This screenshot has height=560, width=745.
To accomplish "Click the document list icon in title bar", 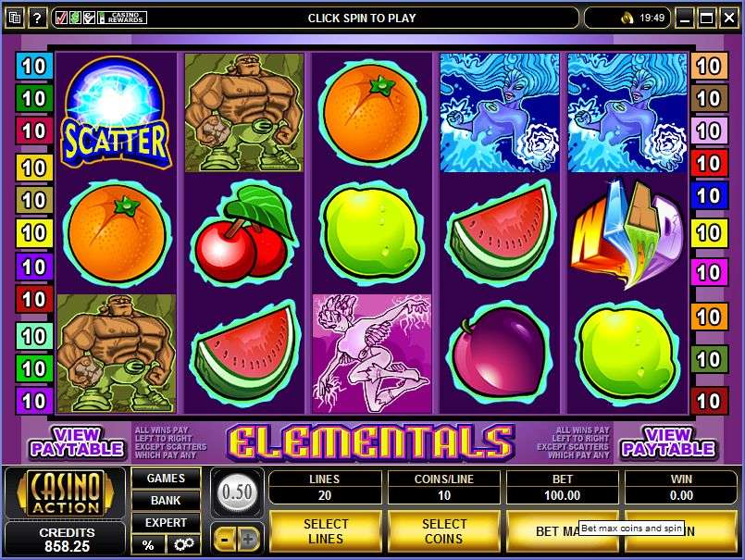I will coord(15,19).
